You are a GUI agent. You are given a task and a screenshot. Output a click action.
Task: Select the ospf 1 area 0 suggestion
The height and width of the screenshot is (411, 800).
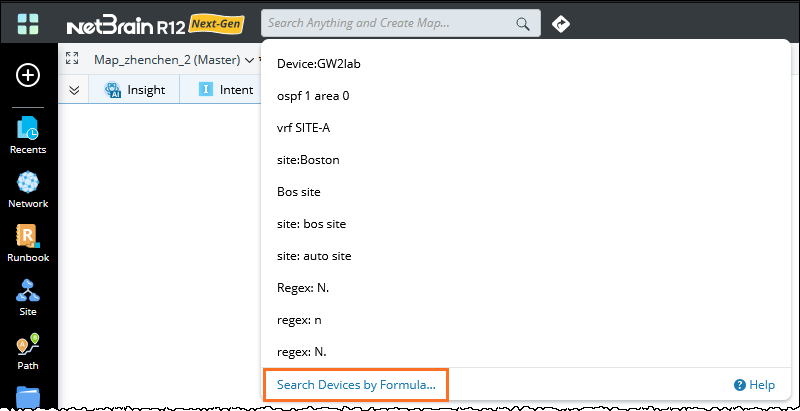(313, 96)
